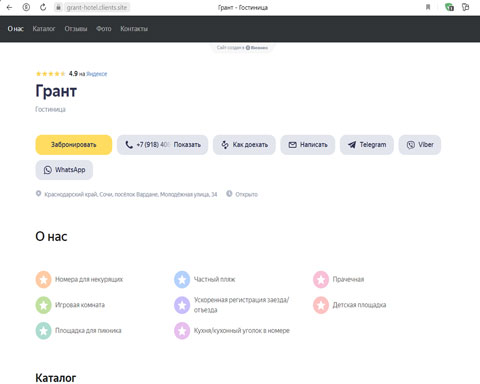The image size is (480, 384).
Task: Click the Площадка для пикника text
Action: point(88,331)
